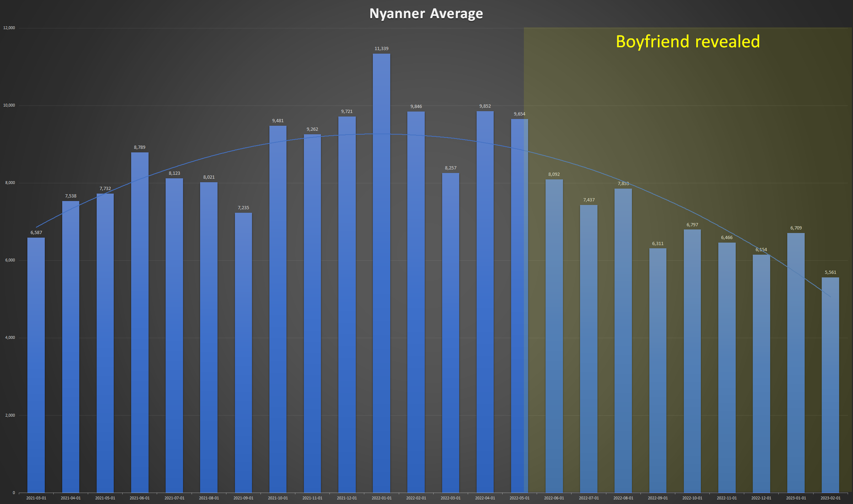Select the 9,481 data label
Screen dimensions: 853x504
pos(278,121)
